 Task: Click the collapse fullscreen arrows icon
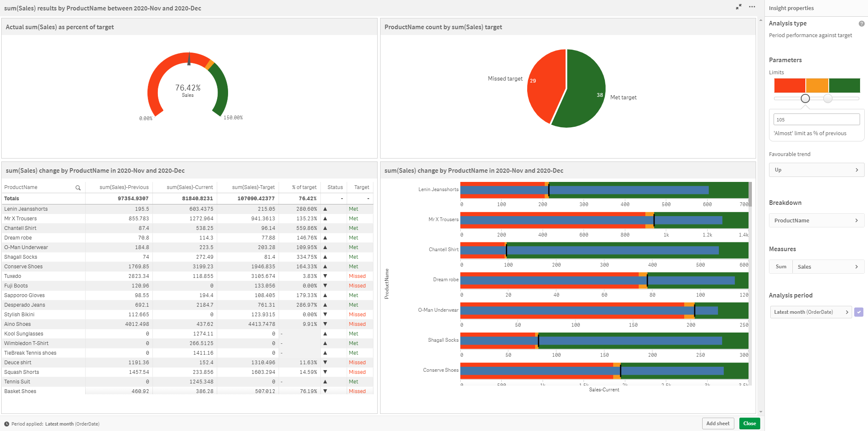[739, 7]
